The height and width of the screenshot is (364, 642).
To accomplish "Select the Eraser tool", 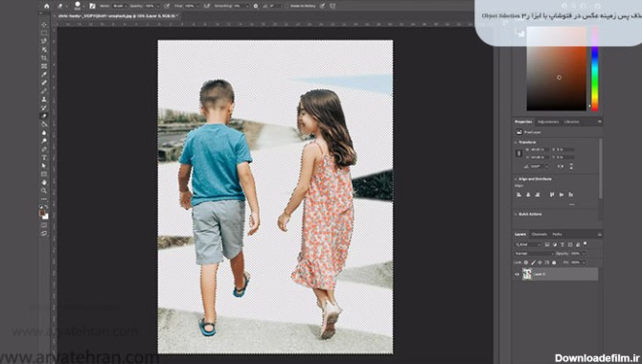I will pyautogui.click(x=44, y=116).
